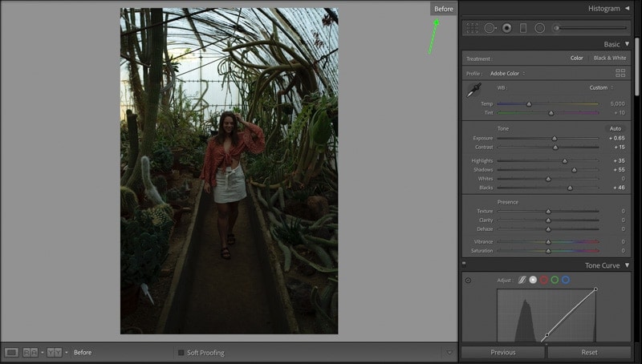Viewport: 642px width, 364px height.
Task: Choose Black & White treatment
Action: [x=610, y=58]
